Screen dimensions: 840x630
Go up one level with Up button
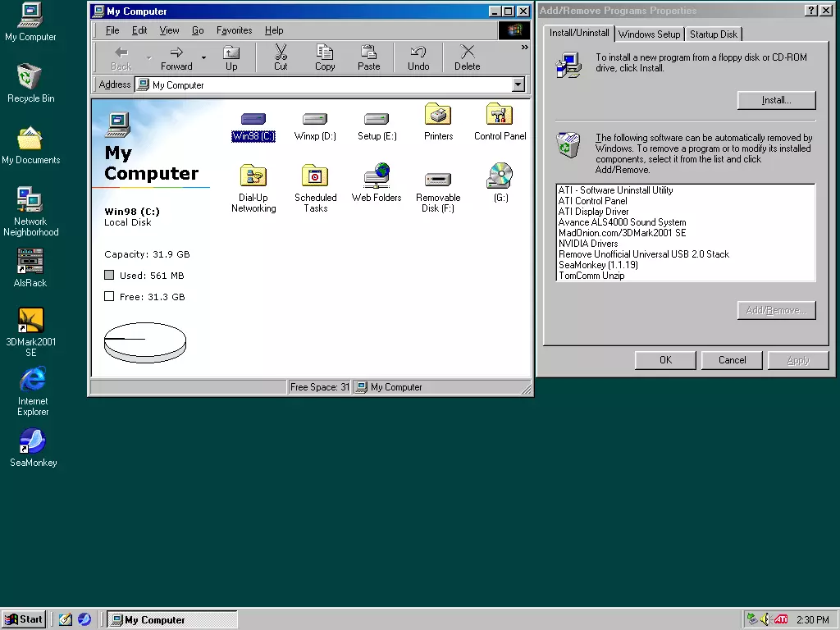(x=231, y=58)
